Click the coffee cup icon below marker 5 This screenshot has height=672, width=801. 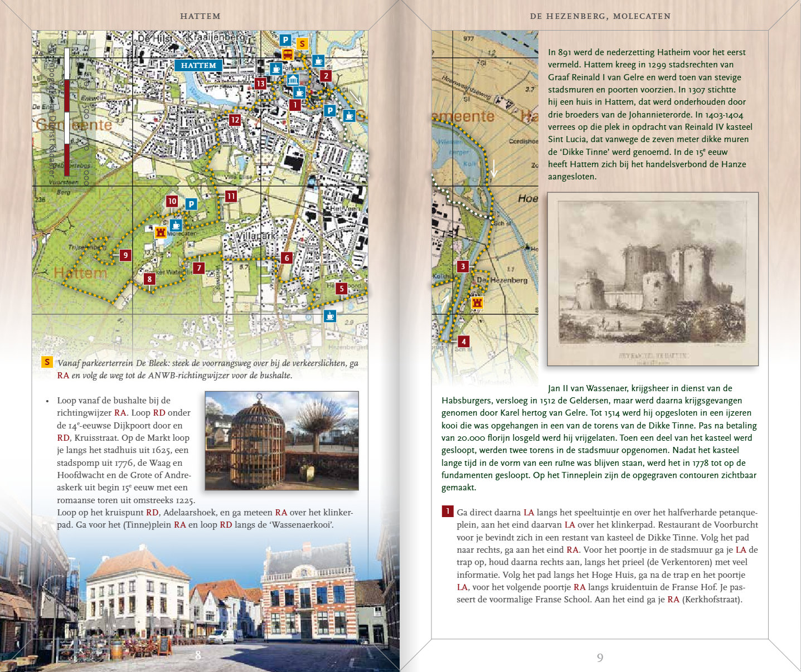330,316
